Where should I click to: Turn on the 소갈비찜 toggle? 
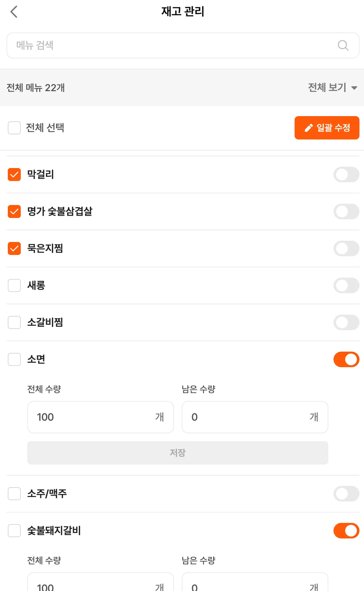pyautogui.click(x=346, y=322)
